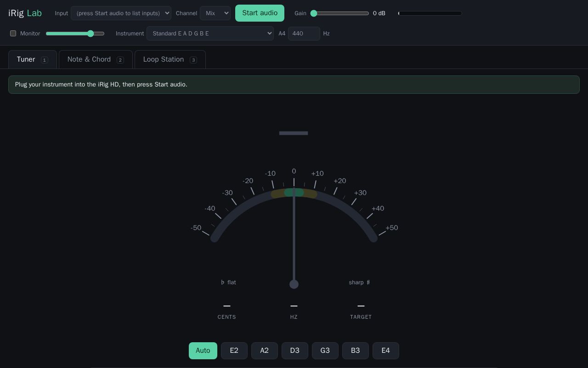Expand the Instrument tuning dropdown
This screenshot has width=588, height=368.
(210, 34)
